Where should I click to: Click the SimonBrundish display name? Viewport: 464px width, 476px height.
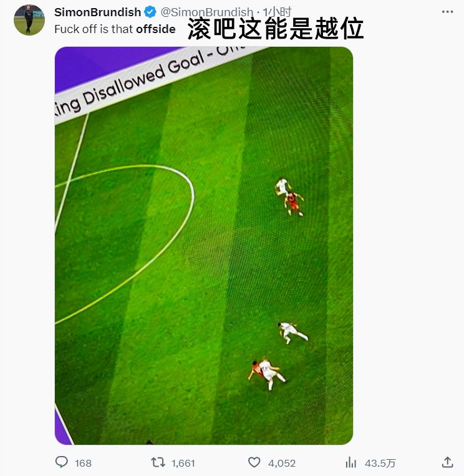pos(97,12)
